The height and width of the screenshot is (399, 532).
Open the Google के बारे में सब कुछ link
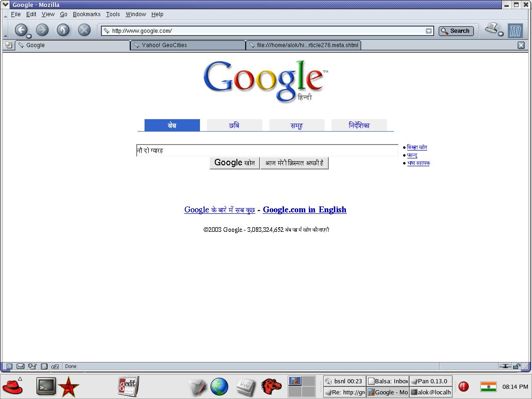tap(219, 210)
